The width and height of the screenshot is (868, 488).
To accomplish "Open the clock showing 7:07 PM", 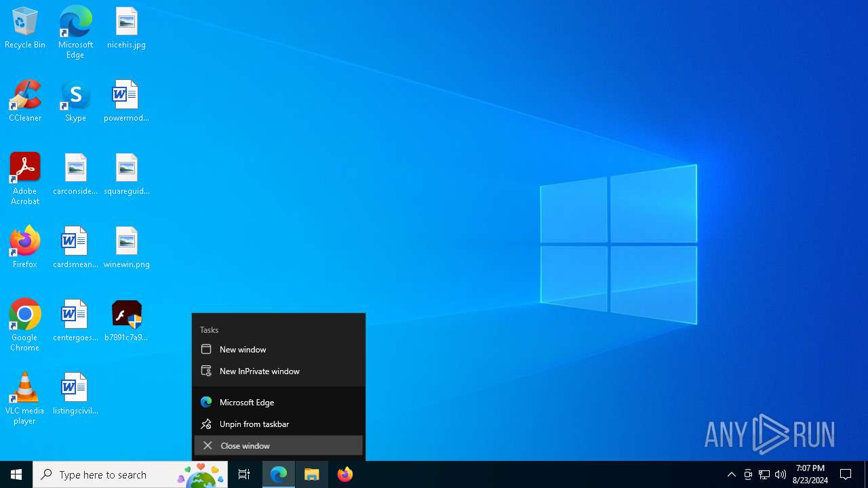I will coord(810,474).
